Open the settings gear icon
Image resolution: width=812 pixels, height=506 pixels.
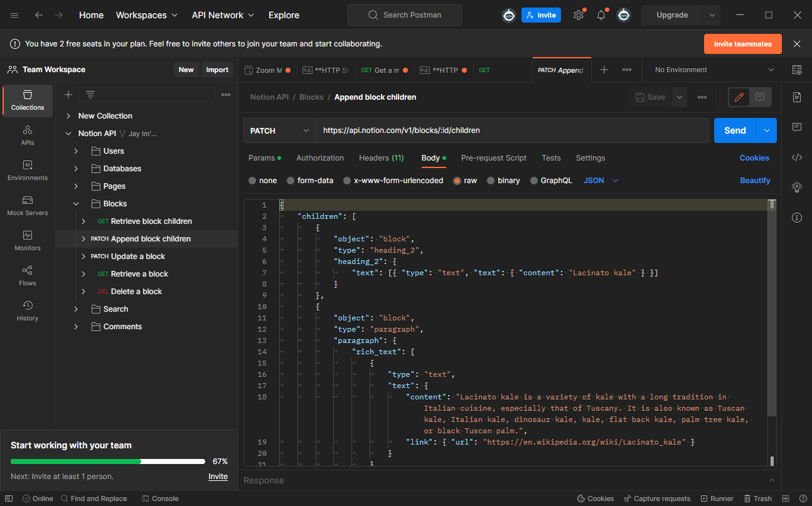[579, 15]
